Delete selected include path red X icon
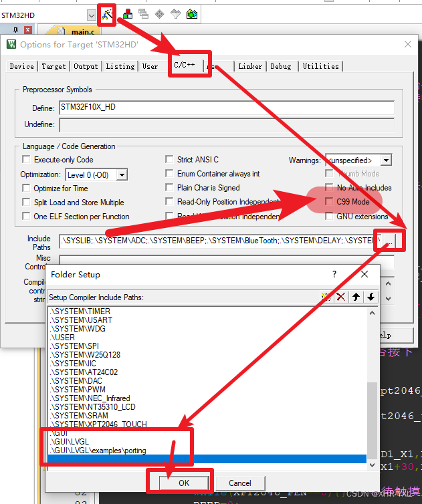Screen dimensions: 422x504 pyautogui.click(x=341, y=297)
